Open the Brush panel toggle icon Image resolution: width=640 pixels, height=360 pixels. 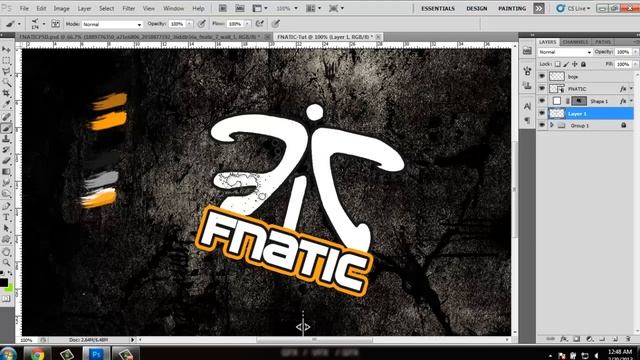point(56,24)
